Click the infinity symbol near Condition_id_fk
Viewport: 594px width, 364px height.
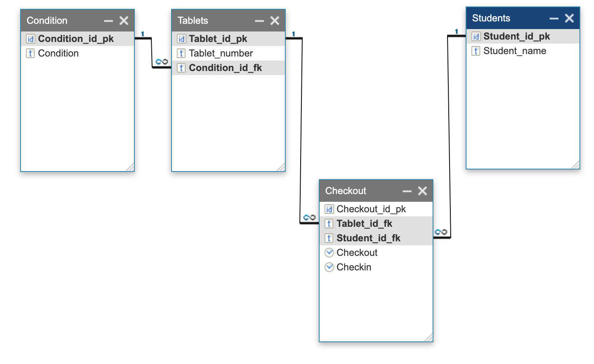click(161, 62)
